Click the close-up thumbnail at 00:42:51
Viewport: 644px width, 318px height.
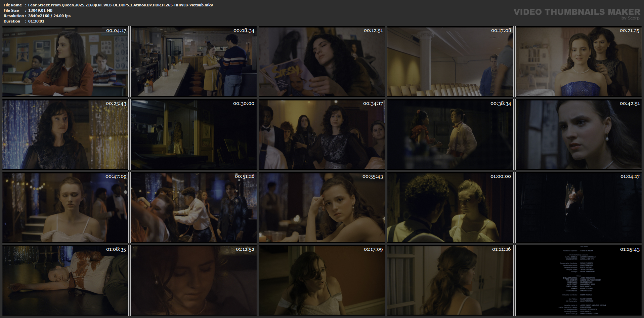(x=578, y=134)
